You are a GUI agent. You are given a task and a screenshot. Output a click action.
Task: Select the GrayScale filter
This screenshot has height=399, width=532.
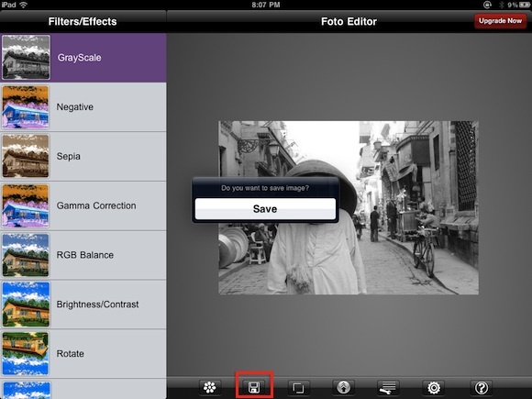pos(83,58)
